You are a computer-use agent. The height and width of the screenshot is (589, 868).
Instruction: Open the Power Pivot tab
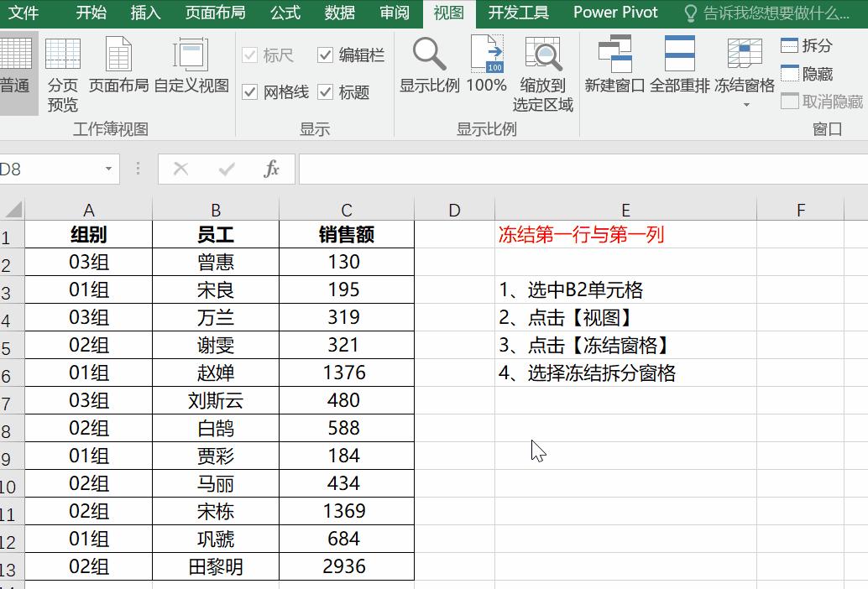click(x=615, y=13)
